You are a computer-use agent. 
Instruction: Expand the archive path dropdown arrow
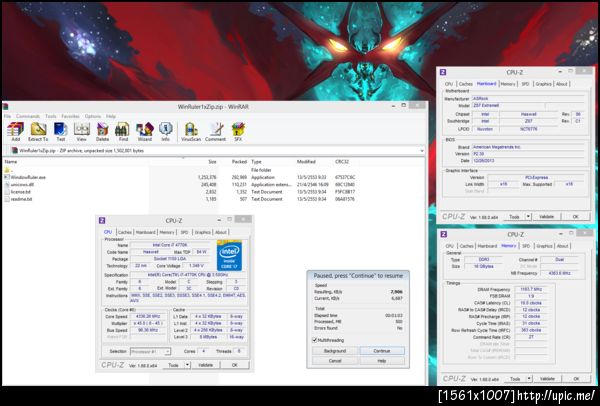(x=422, y=151)
